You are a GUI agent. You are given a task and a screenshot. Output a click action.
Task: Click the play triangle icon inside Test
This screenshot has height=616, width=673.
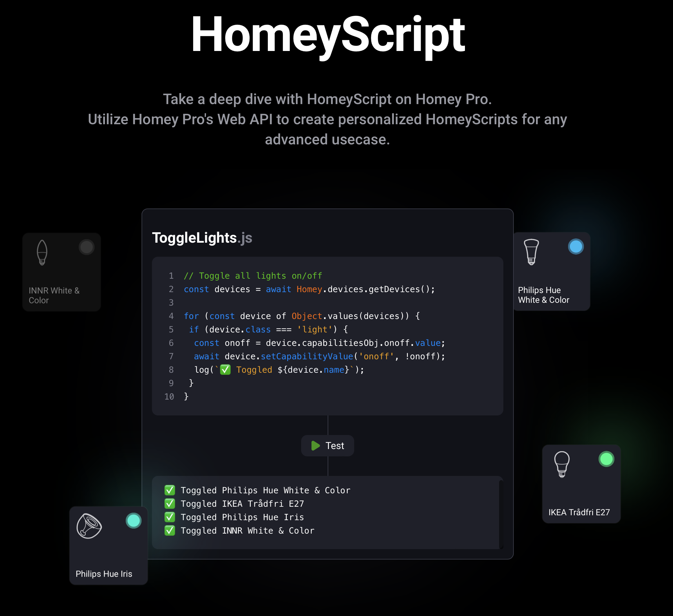pos(315,446)
